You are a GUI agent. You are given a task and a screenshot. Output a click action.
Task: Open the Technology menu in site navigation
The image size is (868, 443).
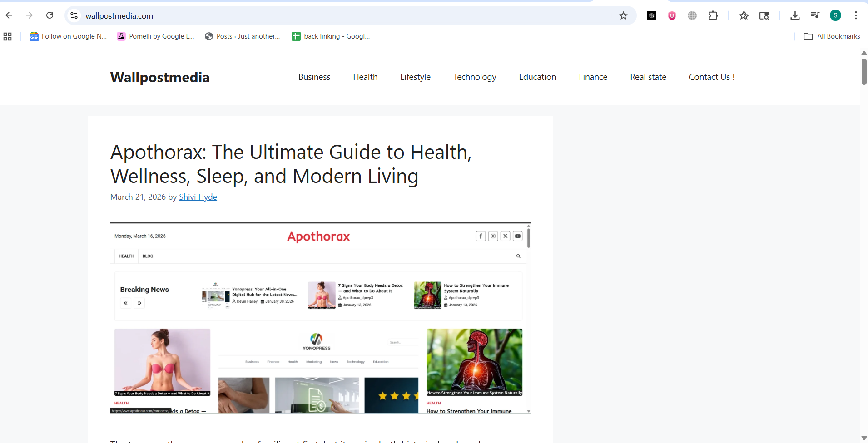(474, 77)
